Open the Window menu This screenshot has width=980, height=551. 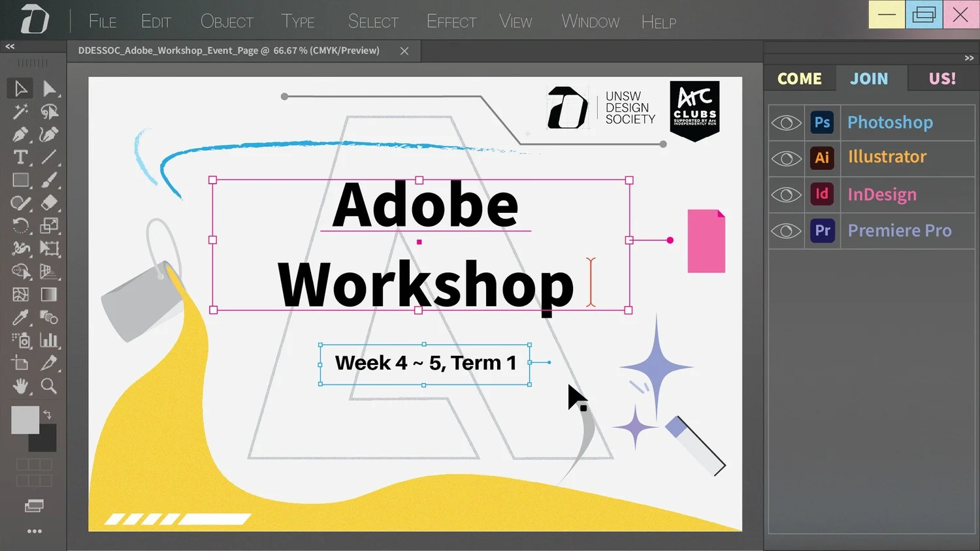point(591,22)
